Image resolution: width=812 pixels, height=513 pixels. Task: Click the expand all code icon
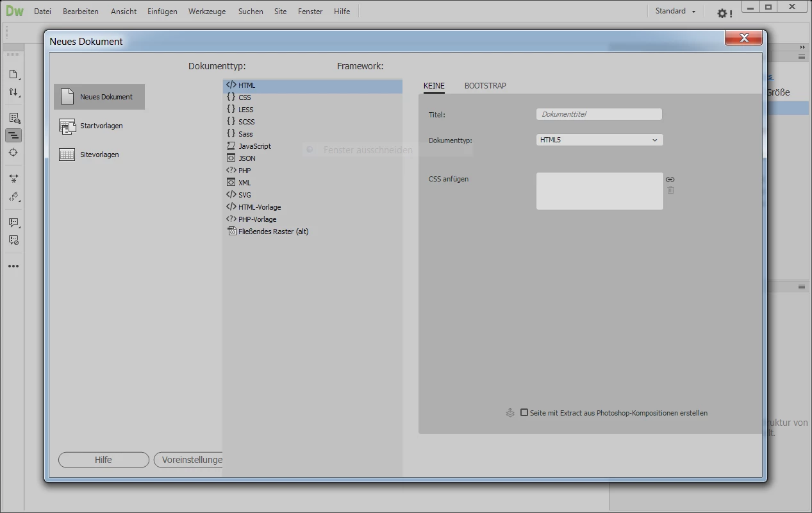click(13, 179)
